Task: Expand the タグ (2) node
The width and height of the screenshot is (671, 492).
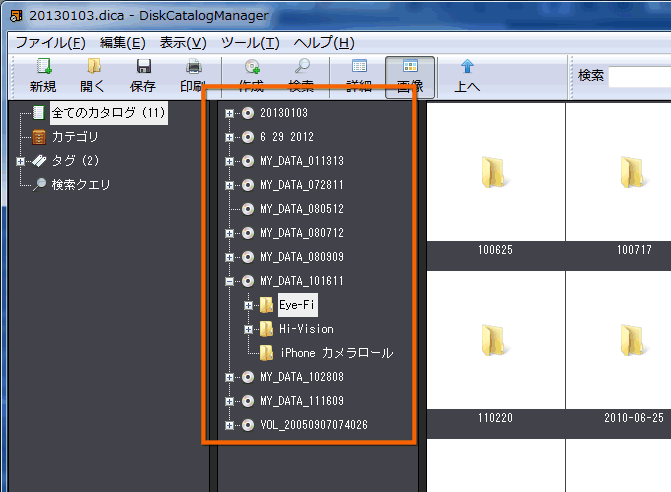Action: coord(20,161)
